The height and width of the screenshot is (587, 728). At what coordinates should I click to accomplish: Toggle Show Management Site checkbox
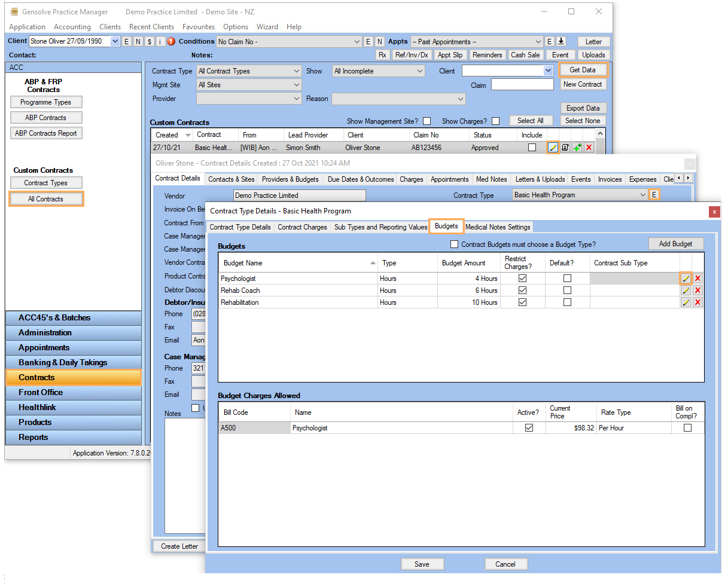tap(427, 121)
